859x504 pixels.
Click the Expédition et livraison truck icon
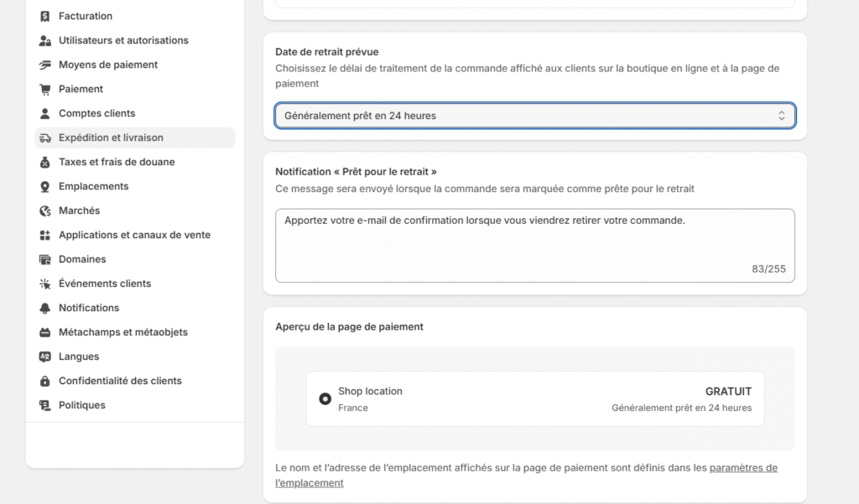pos(45,138)
